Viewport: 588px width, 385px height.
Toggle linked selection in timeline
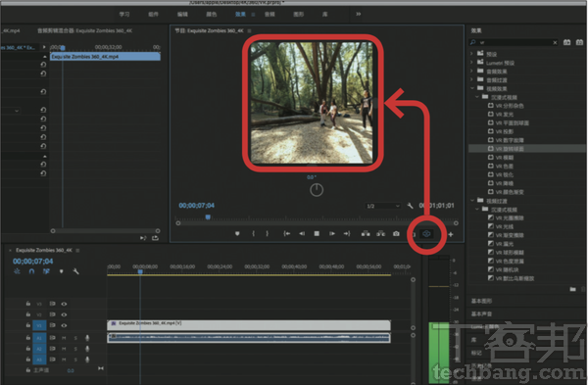46,271
